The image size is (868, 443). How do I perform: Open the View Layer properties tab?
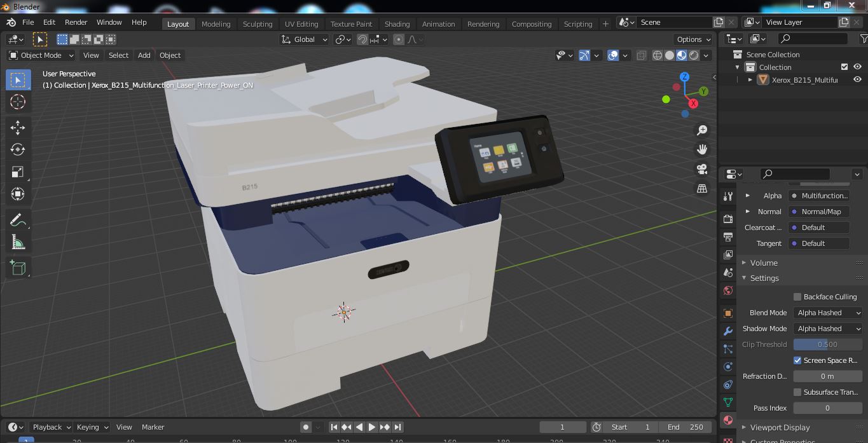point(728,254)
